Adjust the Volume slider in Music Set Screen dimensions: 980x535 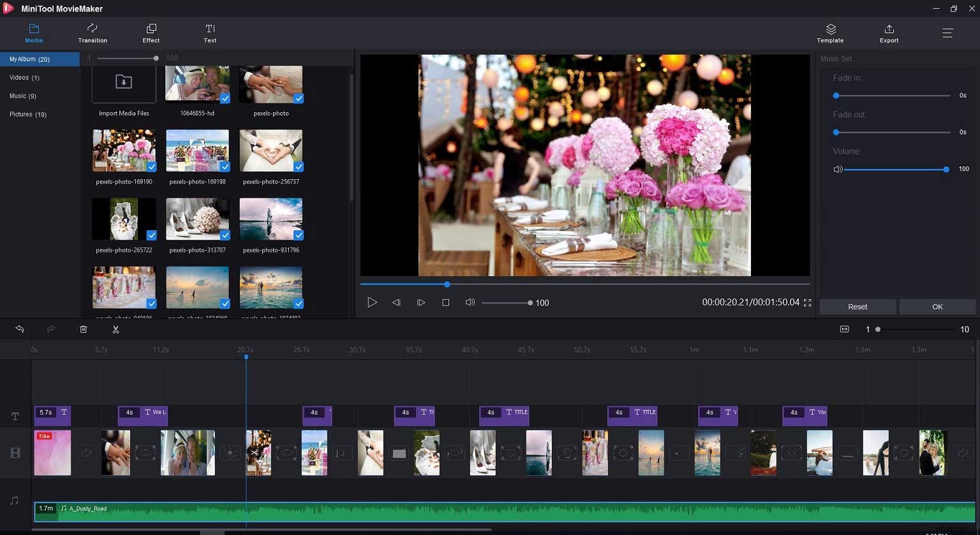pos(946,169)
